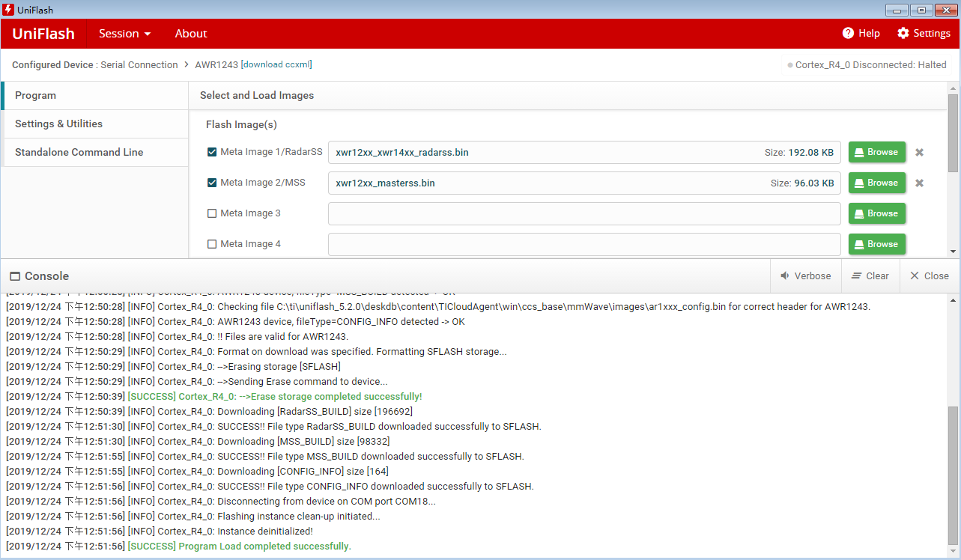This screenshot has width=961, height=560.
Task: Select the "Flashing instance clean-up initiated..." log line
Action: click(192, 517)
